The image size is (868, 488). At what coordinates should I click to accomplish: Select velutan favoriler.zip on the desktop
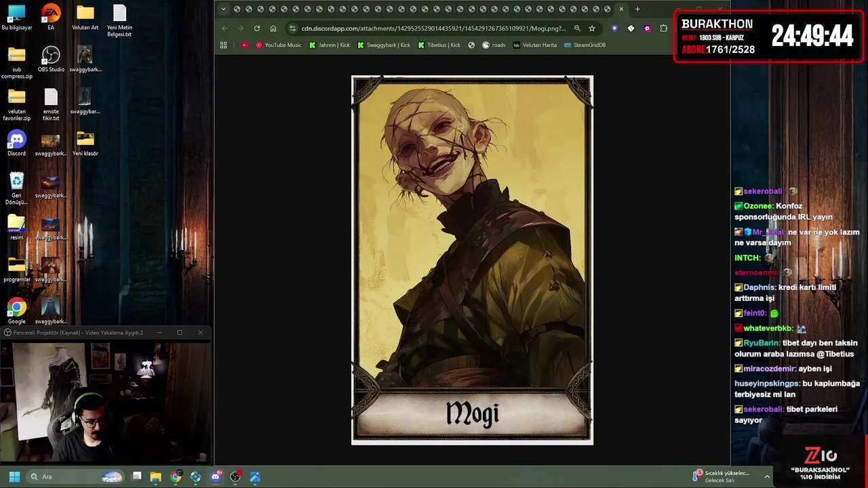17,105
